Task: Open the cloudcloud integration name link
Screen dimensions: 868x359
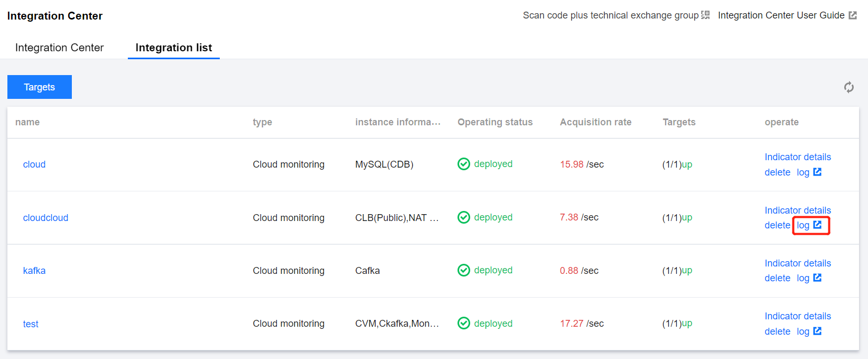Action: [45, 218]
